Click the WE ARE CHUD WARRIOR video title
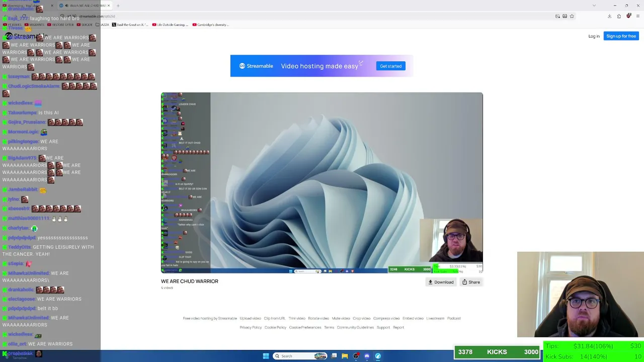Screen dimensions: 644x362 190,282
